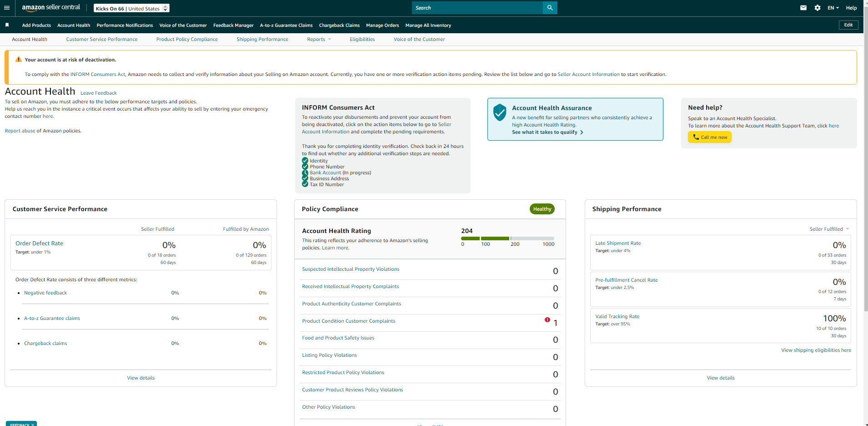Viewport: 868px width, 426px height.
Task: Click the green check beside Identity
Action: click(x=305, y=161)
